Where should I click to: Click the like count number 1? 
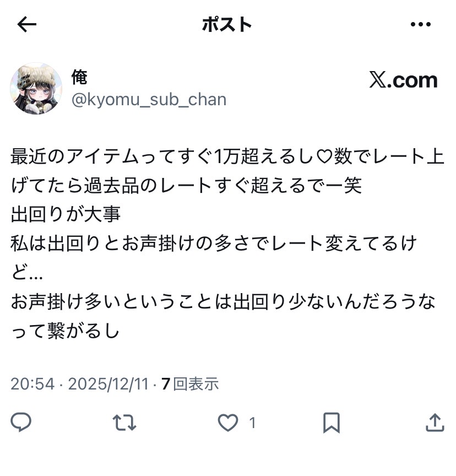(252, 423)
